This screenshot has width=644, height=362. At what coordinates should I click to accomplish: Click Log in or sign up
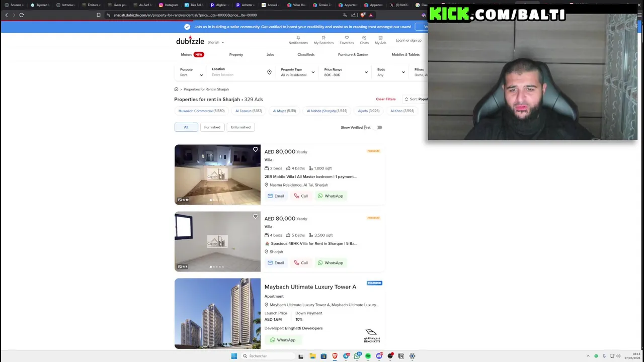[409, 40]
